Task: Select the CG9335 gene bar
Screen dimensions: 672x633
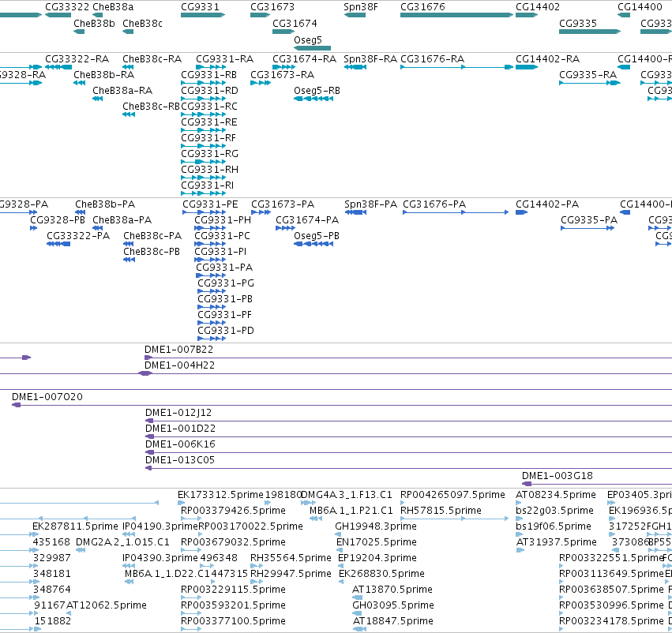Action: coord(590,32)
